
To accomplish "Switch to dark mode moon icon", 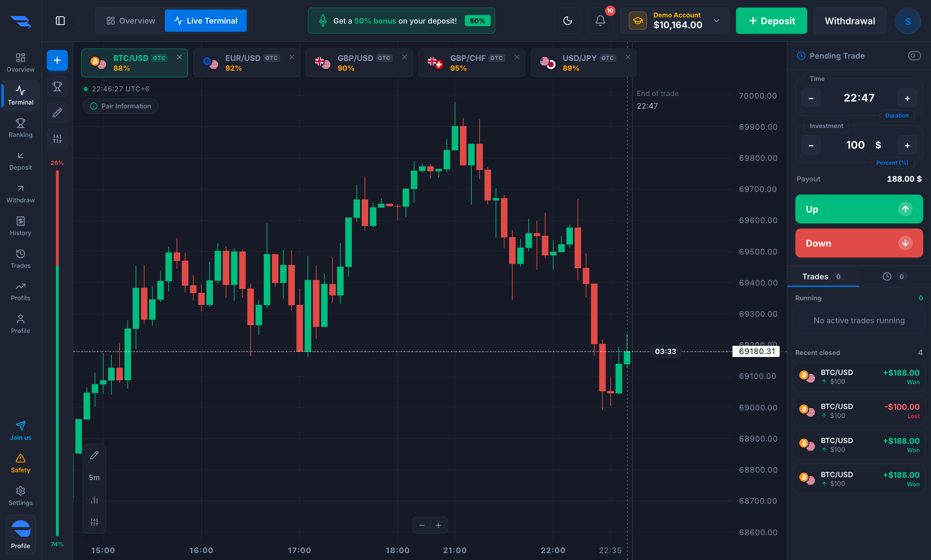I will tap(568, 21).
